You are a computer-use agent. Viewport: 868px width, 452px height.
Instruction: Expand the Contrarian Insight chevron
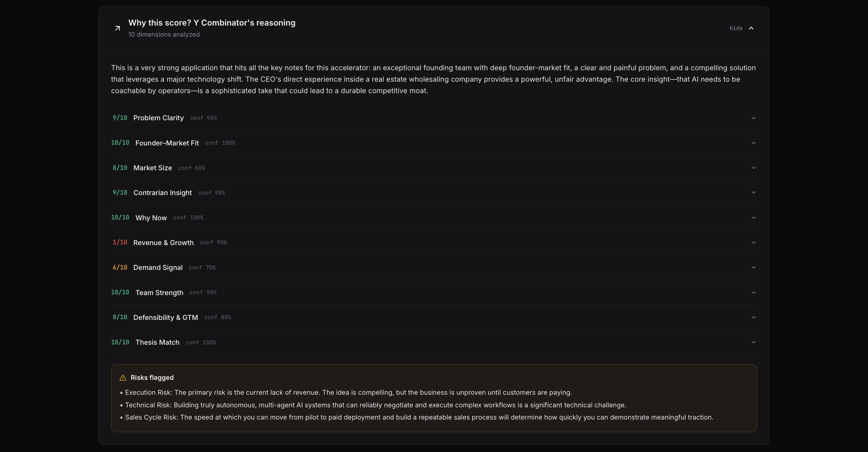coord(754,192)
